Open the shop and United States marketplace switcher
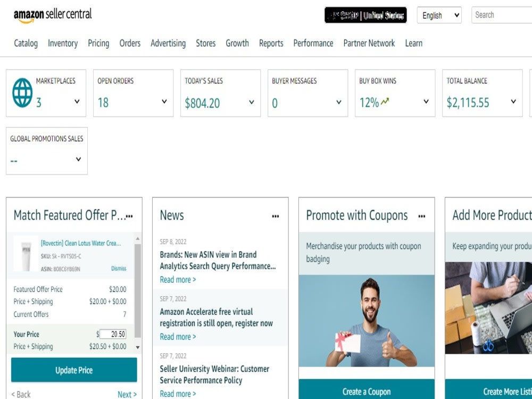Screen dimensions: 532x399 click(x=365, y=15)
